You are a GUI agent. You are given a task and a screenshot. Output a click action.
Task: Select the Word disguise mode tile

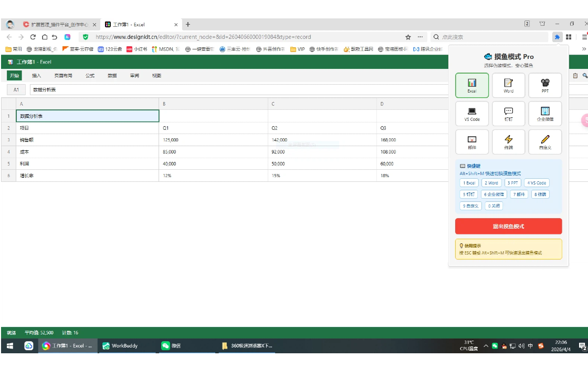tap(508, 85)
